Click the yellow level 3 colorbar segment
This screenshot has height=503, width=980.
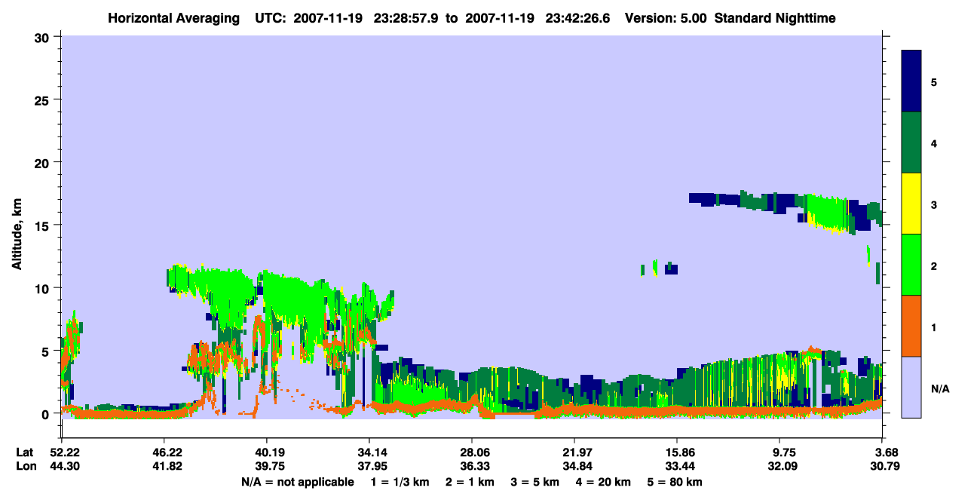pyautogui.click(x=911, y=204)
